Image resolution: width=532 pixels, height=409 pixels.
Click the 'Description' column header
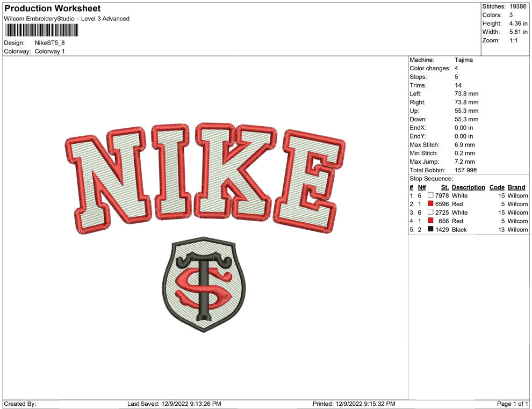(x=468, y=187)
